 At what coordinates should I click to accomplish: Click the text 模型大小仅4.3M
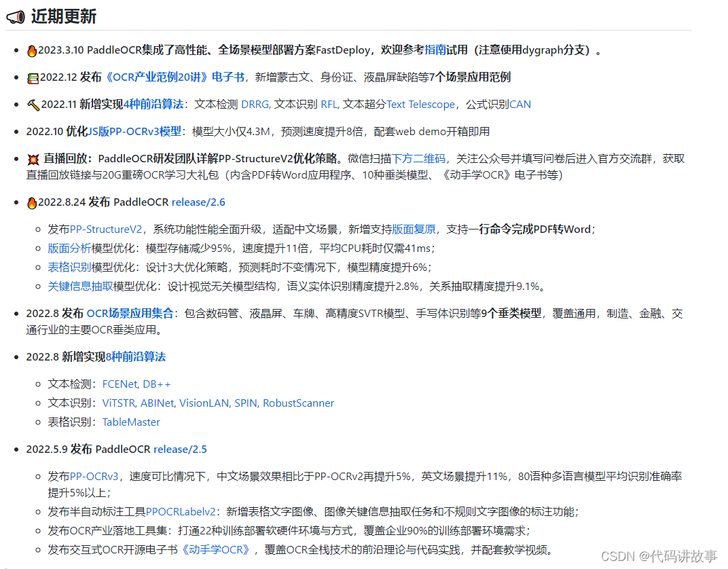coord(231,132)
